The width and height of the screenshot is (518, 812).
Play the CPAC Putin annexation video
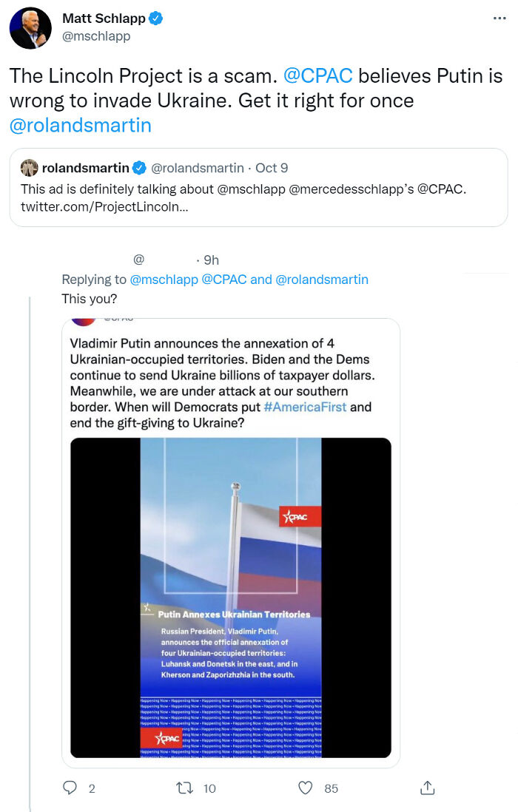(229, 599)
